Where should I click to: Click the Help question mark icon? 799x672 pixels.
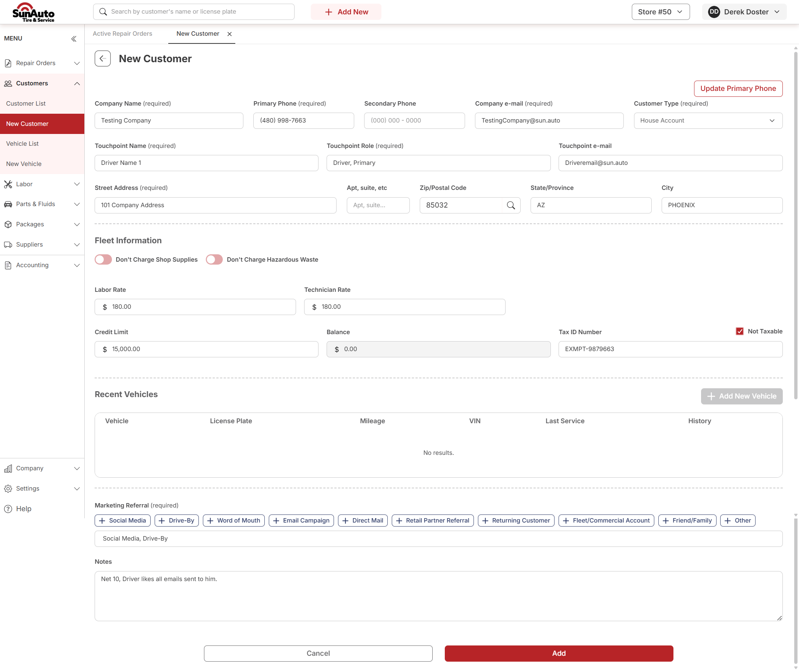8,509
